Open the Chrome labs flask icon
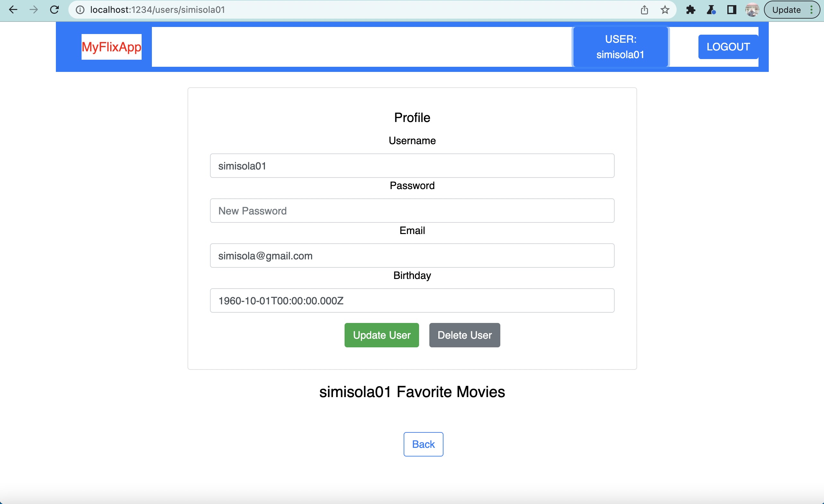 pos(711,10)
